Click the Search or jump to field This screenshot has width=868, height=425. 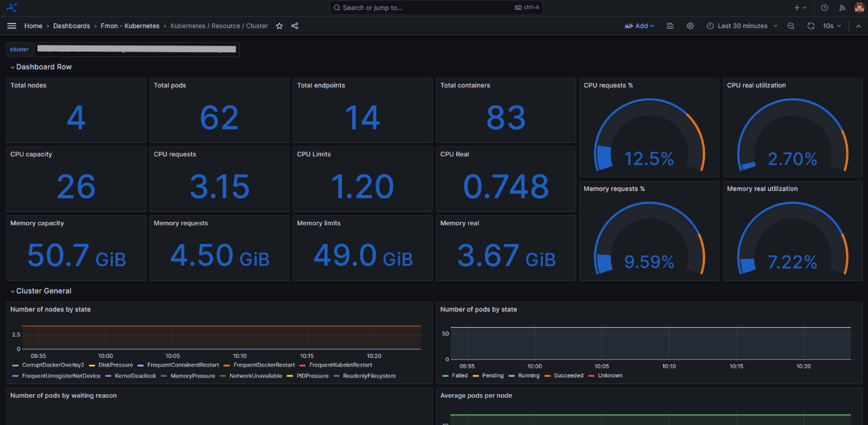pos(436,8)
